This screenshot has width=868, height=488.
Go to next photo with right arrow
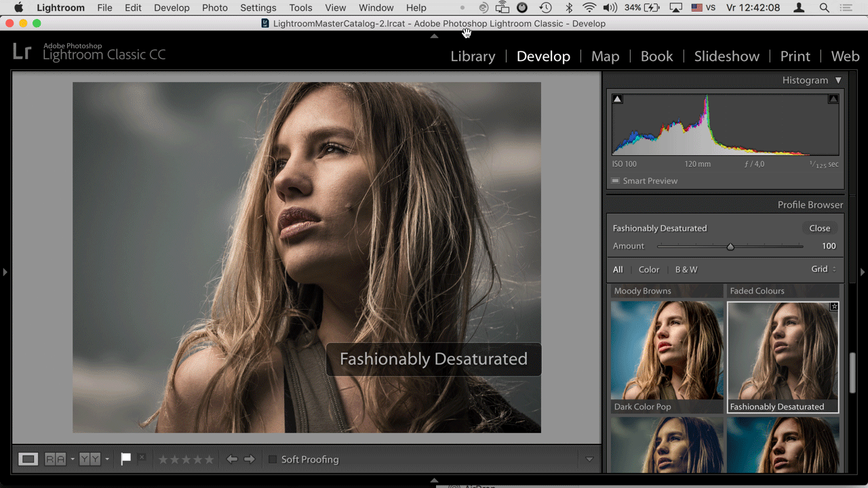250,460
